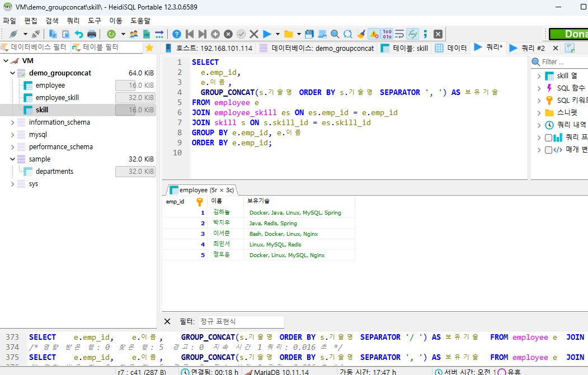Open the 편집 menu
Viewport: 588px width, 375px height.
point(31,21)
